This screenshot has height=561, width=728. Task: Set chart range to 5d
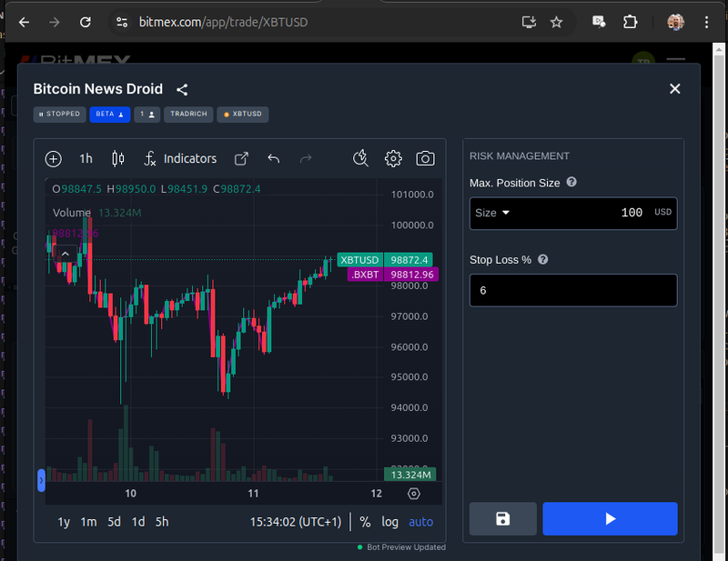click(x=115, y=523)
